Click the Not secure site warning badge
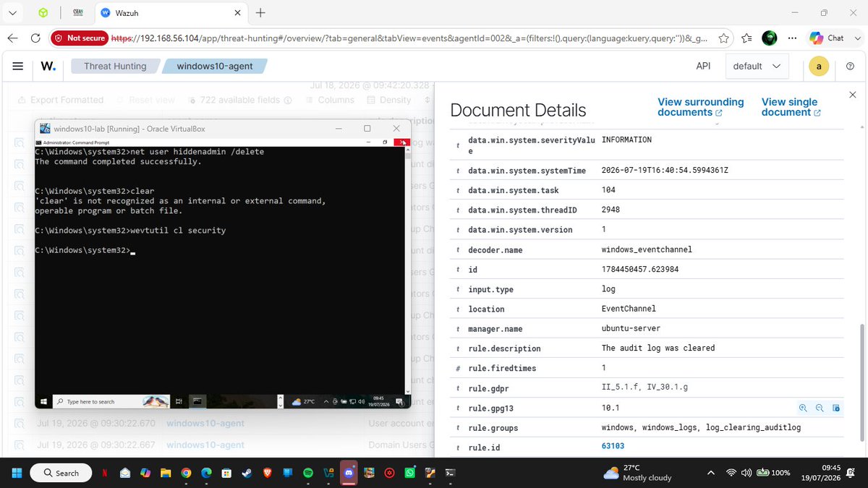Screen dimensions: 868x488 coord(80,38)
